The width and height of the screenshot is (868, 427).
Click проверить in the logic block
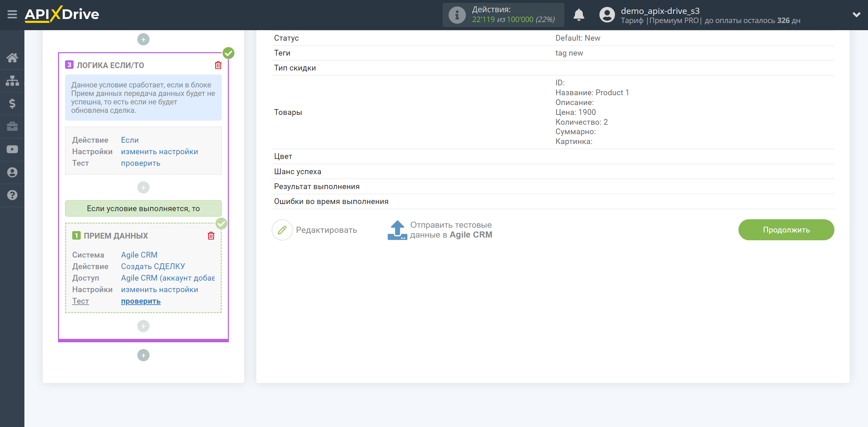click(x=141, y=163)
